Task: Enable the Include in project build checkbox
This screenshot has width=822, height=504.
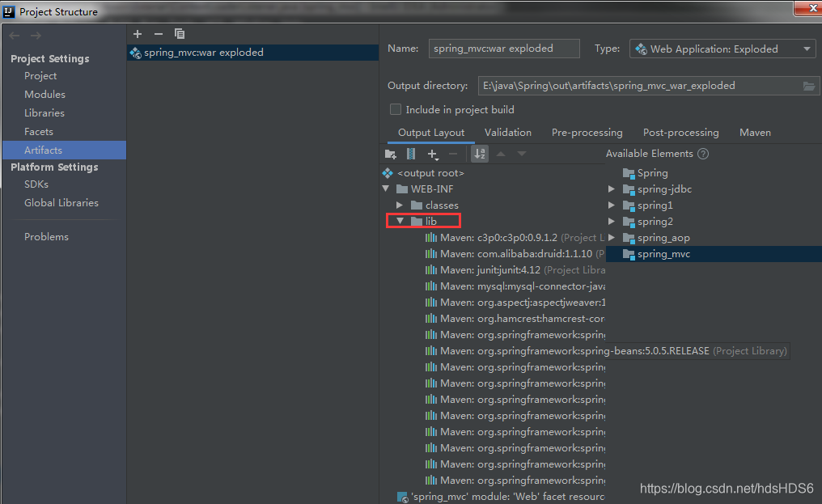Action: (396, 109)
